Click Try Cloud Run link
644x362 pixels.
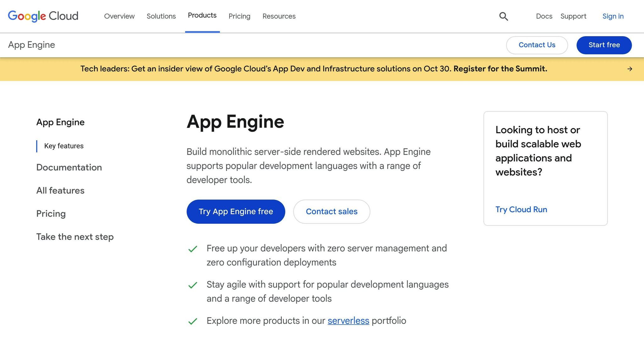(x=521, y=209)
